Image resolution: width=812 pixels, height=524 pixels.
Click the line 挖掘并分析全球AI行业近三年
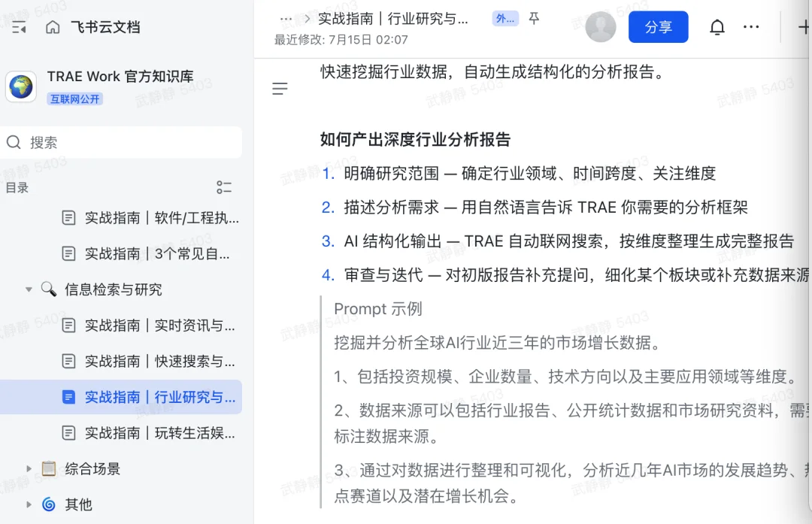498,343
